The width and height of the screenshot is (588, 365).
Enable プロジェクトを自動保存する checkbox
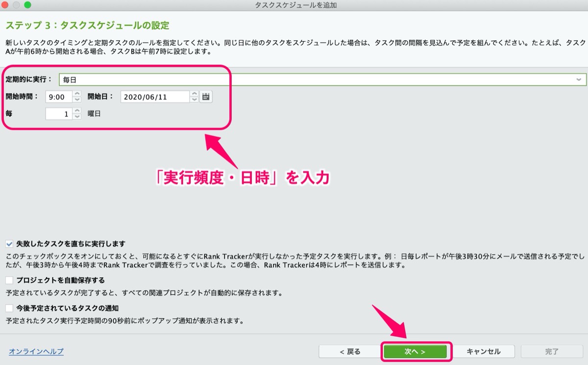pyautogui.click(x=9, y=280)
